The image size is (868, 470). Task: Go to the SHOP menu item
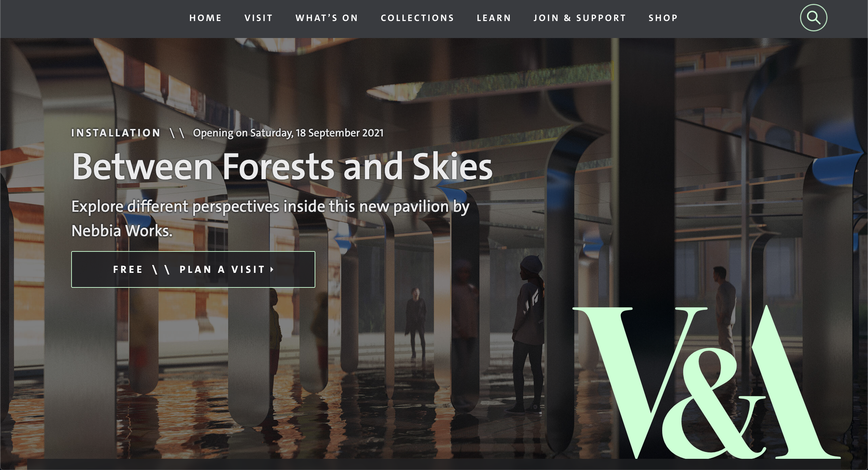(663, 18)
